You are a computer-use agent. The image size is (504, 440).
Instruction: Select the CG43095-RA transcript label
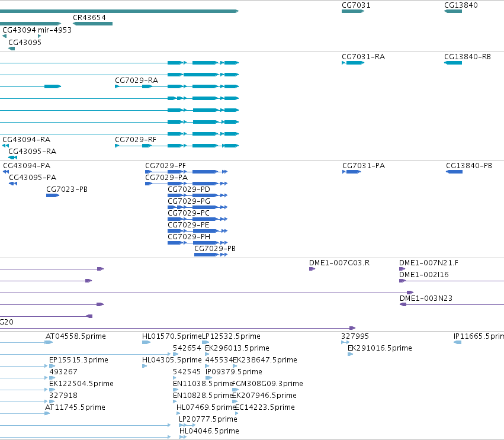pos(32,152)
